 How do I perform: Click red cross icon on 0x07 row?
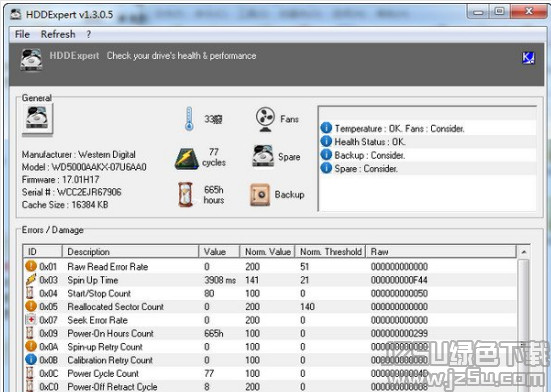click(x=31, y=319)
